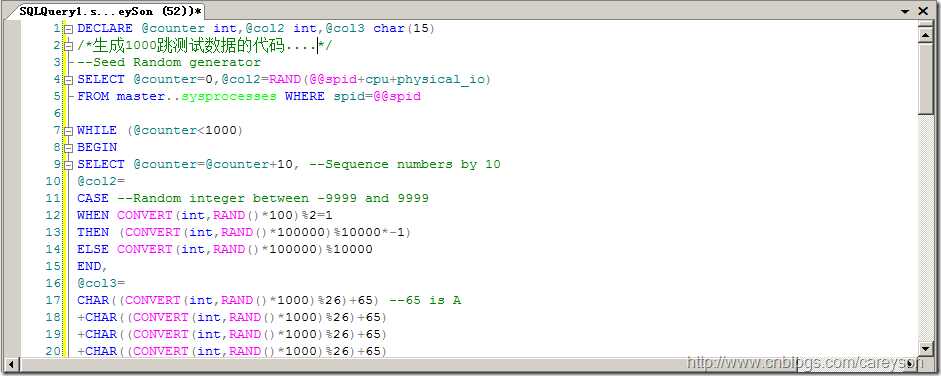The width and height of the screenshot is (941, 376).
Task: Click '@col3=' on line 16
Action: pos(101,283)
